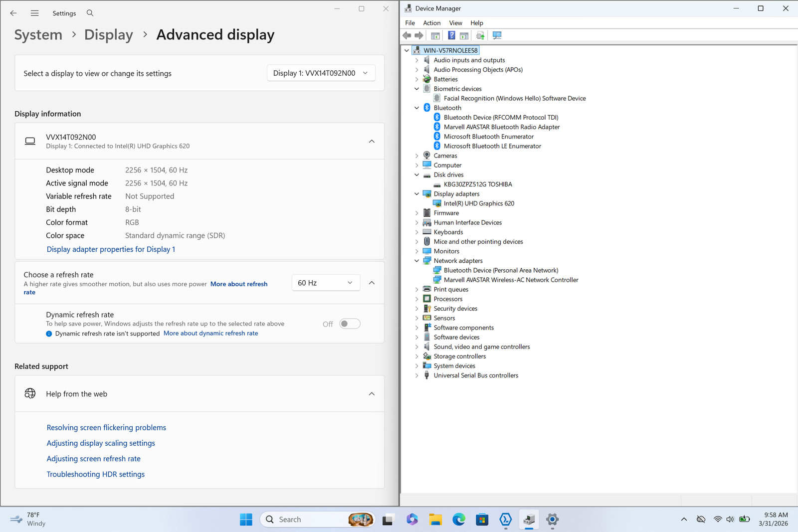Click More about refresh rate link
This screenshot has width=798, height=532.
click(239, 284)
